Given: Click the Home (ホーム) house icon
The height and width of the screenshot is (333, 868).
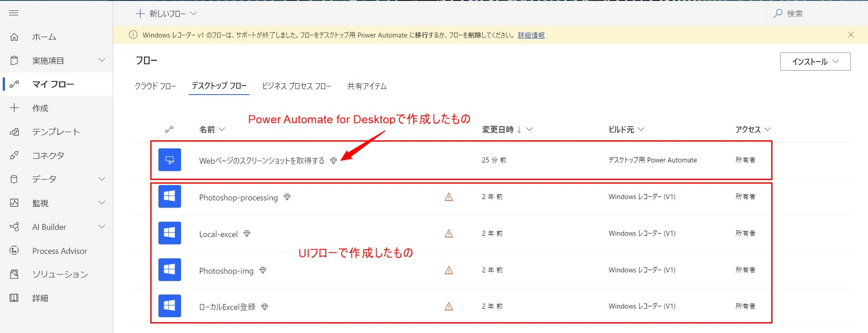Looking at the screenshot, I should click(14, 37).
